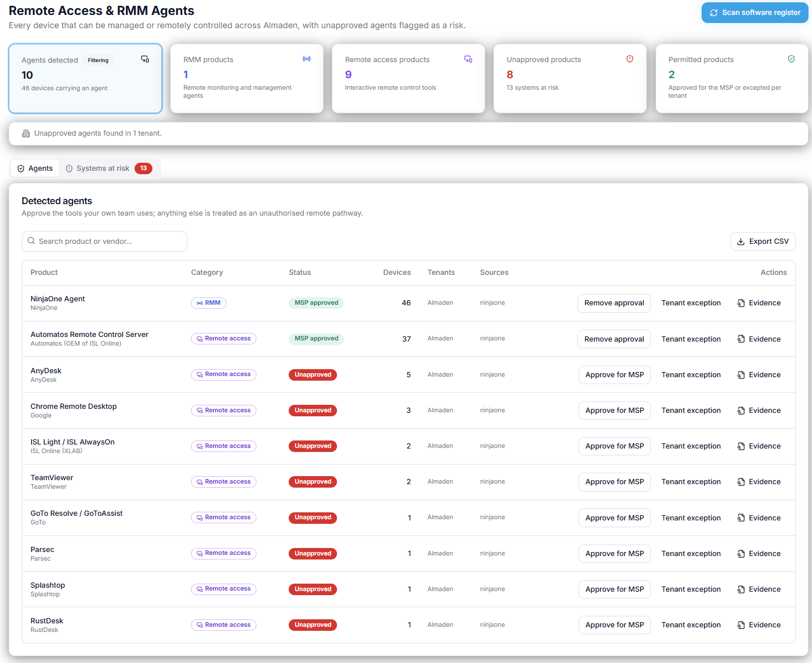Click the Evidence icon for RustDesk

click(741, 625)
